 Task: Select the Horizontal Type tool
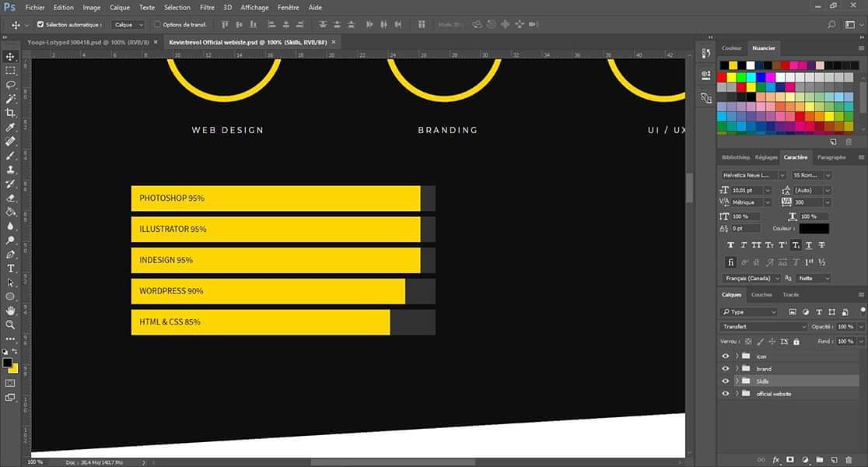11,269
